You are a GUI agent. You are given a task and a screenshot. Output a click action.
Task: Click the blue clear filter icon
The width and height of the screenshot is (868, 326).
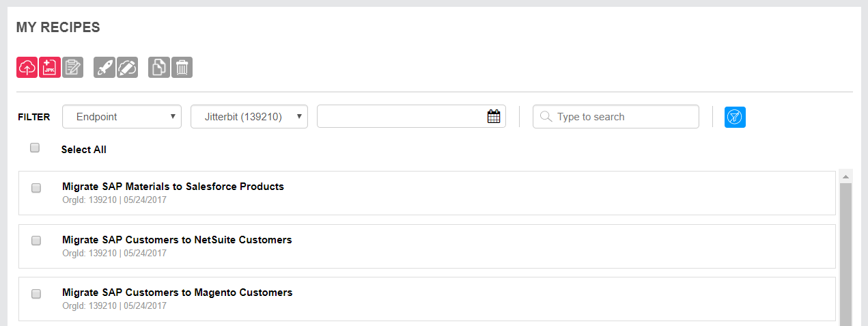coord(735,117)
